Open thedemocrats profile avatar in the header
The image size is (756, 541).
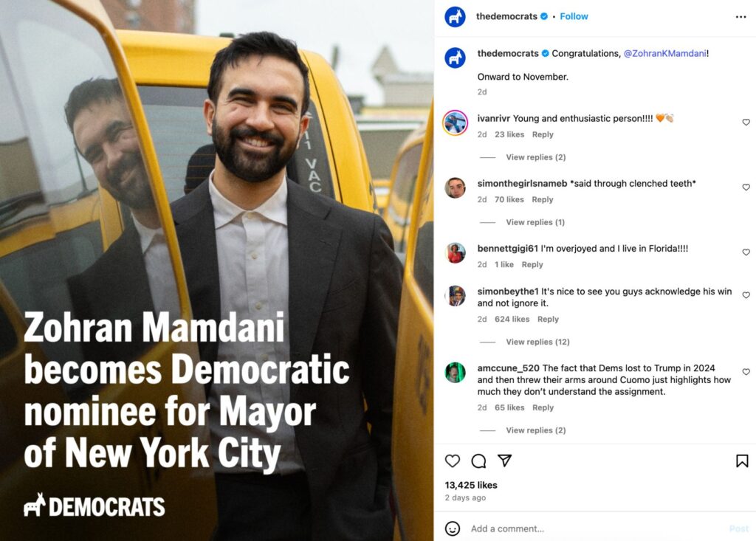455,17
